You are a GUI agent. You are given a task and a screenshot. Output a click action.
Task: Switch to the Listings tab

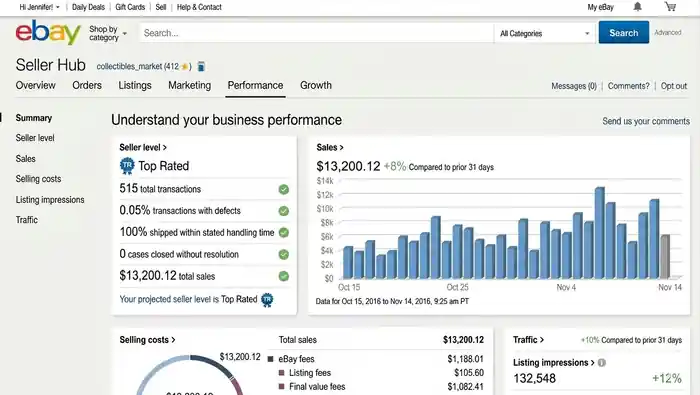click(135, 85)
